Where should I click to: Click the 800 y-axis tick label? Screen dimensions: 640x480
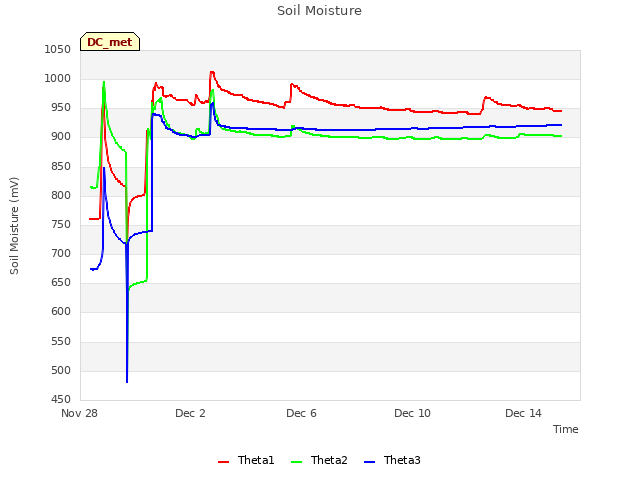(61, 195)
